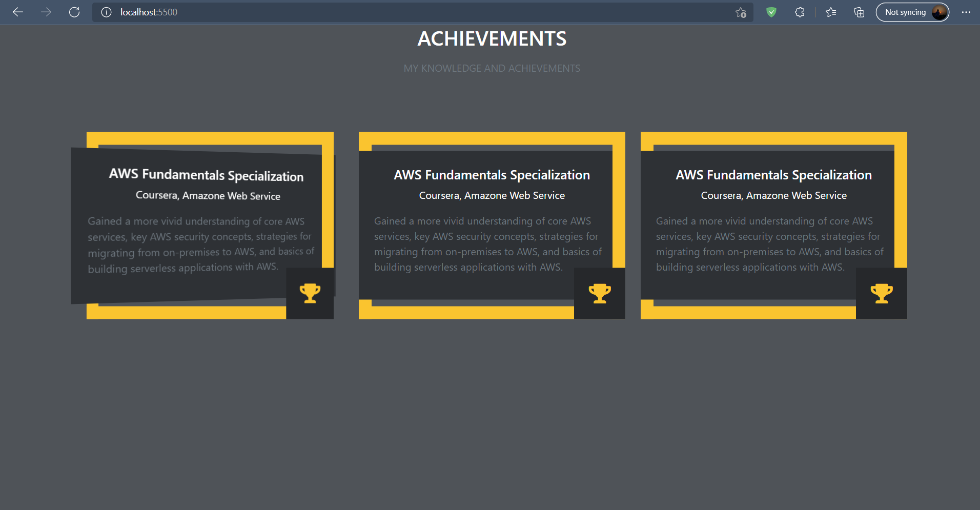Image resolution: width=980 pixels, height=510 pixels.
Task: Open browser settings and more menu
Action: [x=966, y=12]
